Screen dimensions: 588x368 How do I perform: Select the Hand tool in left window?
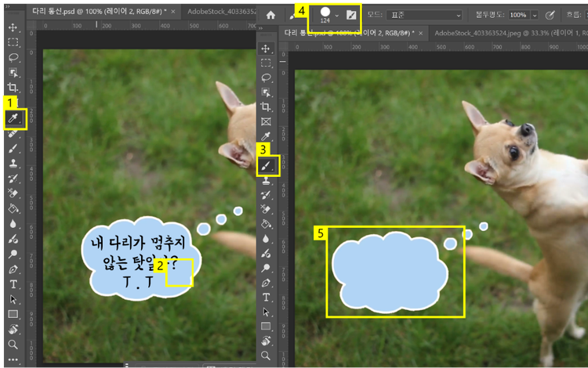[x=13, y=329]
